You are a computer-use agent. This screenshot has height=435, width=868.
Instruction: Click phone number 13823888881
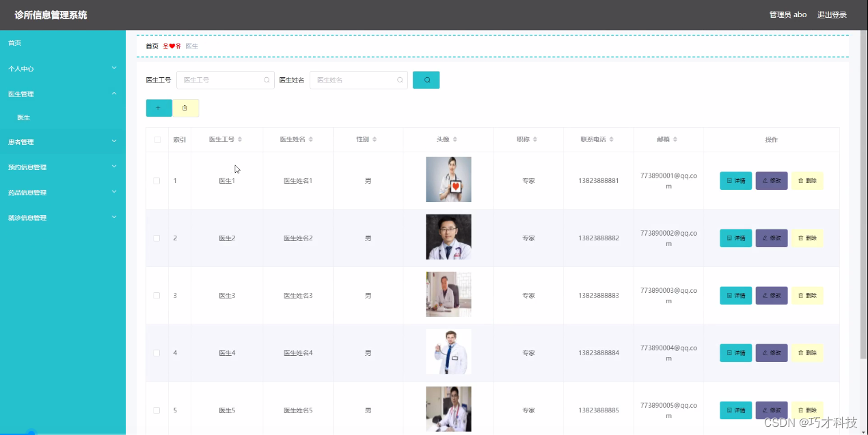pyautogui.click(x=599, y=181)
